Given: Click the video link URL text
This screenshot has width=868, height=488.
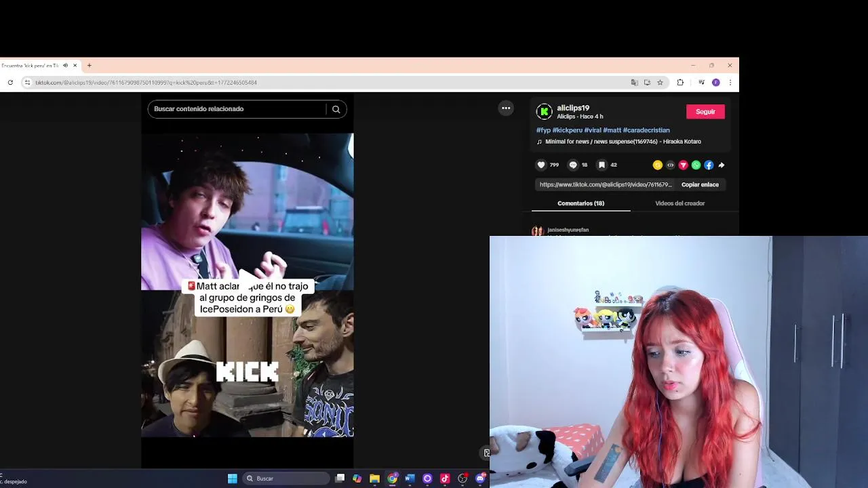Looking at the screenshot, I should [x=606, y=184].
